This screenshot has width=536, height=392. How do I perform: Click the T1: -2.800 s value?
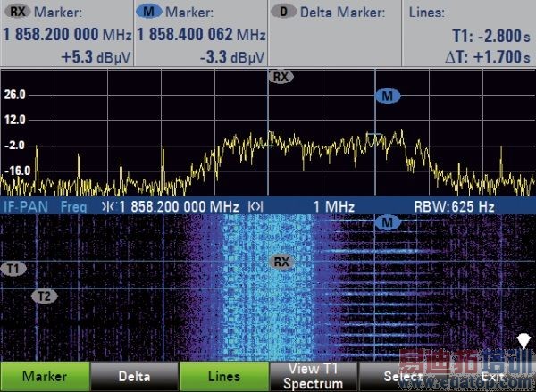coord(491,36)
